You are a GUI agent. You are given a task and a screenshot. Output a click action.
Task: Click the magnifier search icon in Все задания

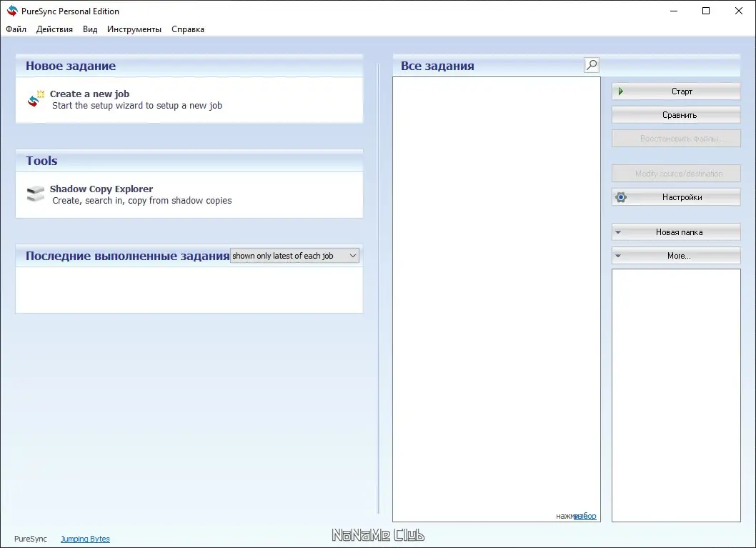click(x=592, y=64)
